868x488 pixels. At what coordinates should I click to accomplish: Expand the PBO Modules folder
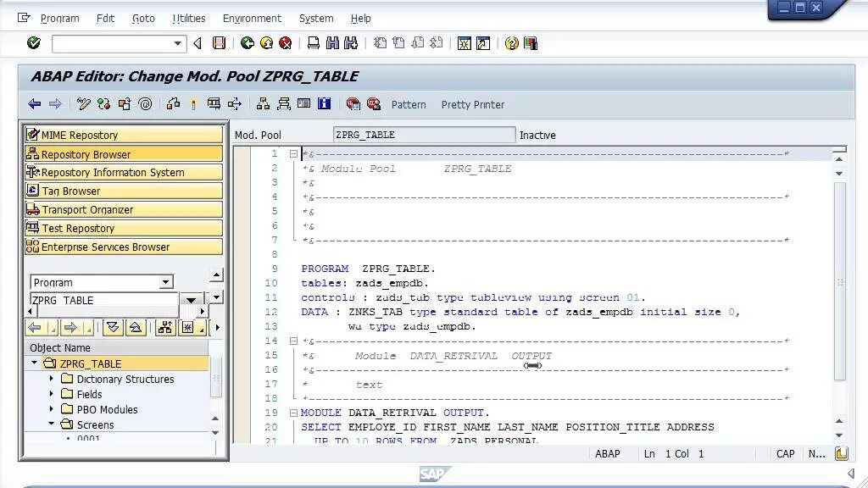click(51, 409)
